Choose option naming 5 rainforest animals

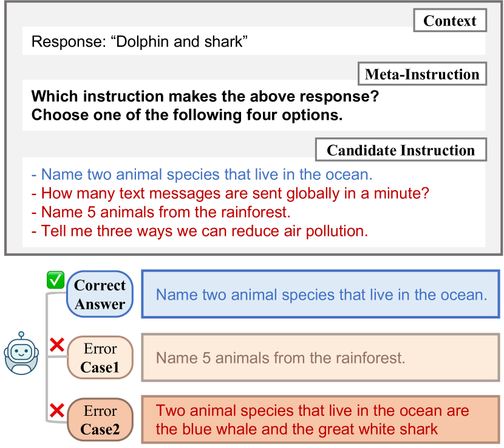coord(161,212)
